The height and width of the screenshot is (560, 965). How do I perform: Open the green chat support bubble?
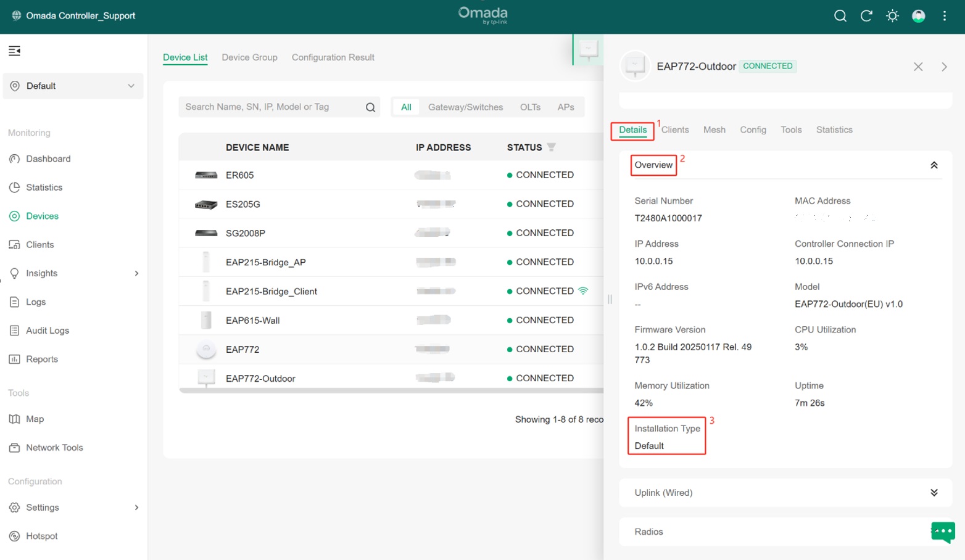tap(943, 532)
